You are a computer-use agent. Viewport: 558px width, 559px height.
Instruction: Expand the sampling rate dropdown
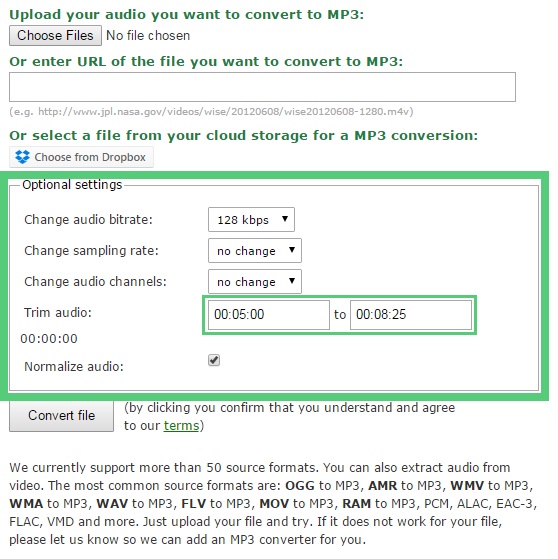255,251
